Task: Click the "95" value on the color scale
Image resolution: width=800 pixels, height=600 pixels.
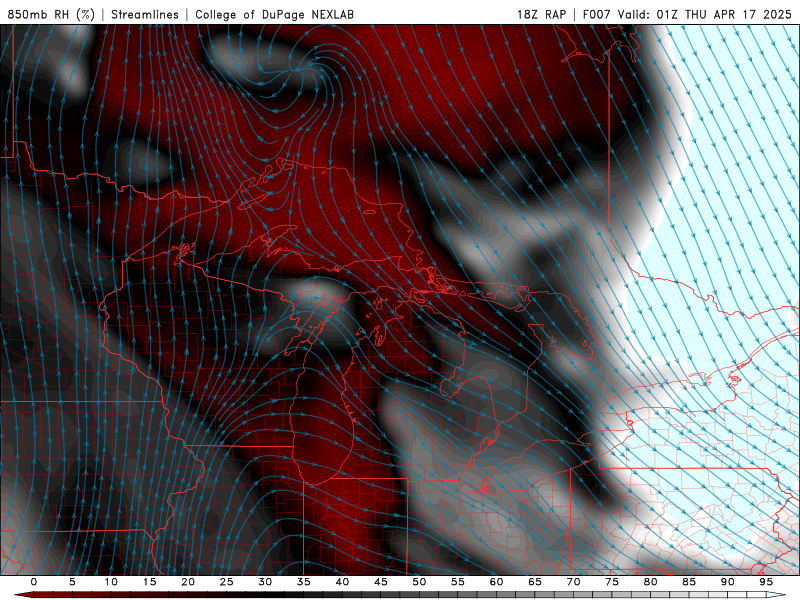Action: pos(766,582)
